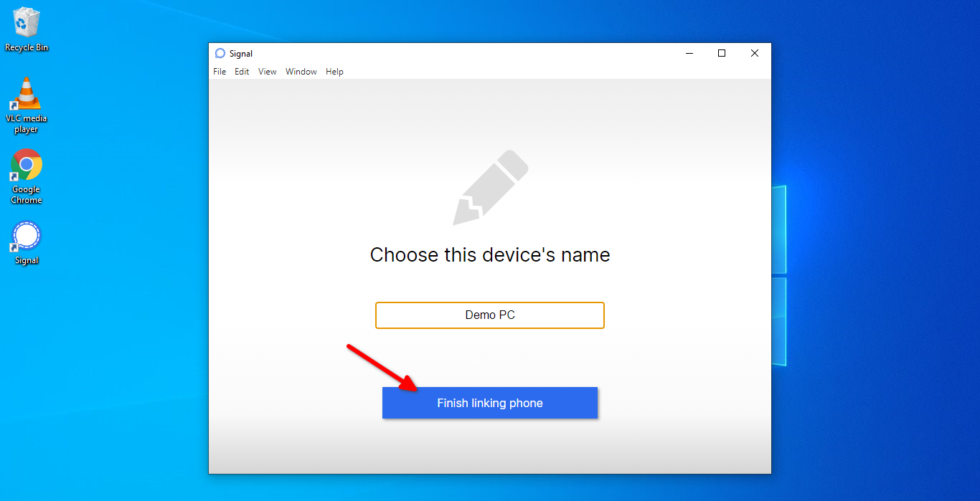Close the Signal window
980x501 pixels.
(x=755, y=53)
